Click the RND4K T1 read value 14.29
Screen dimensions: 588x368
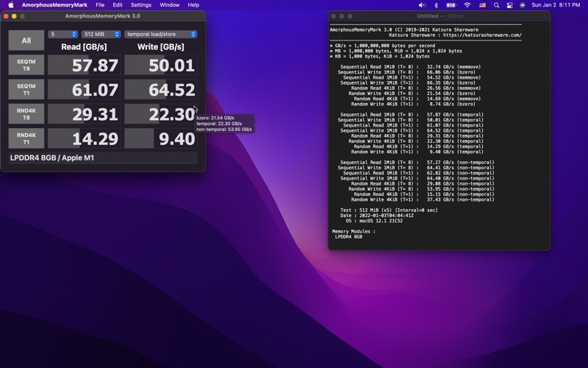pyautogui.click(x=85, y=138)
